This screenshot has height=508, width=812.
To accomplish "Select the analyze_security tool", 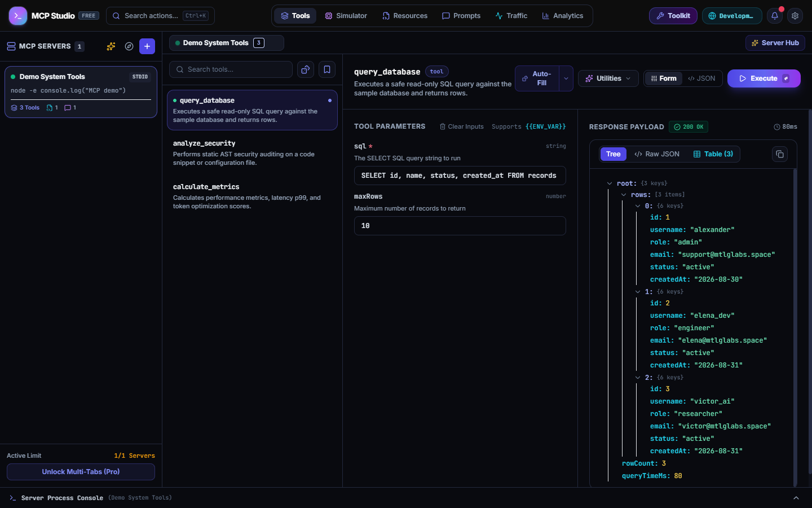I will click(x=252, y=152).
